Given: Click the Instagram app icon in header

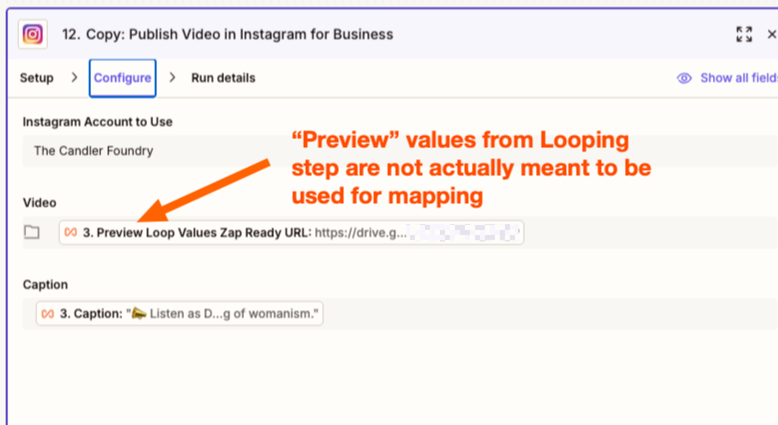Looking at the screenshot, I should pos(33,34).
